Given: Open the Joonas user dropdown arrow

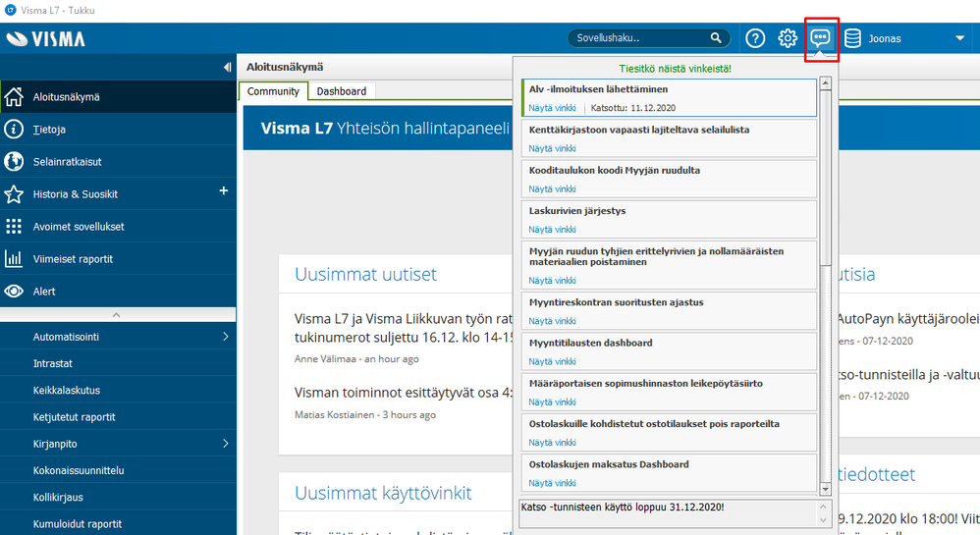Looking at the screenshot, I should pos(960,38).
